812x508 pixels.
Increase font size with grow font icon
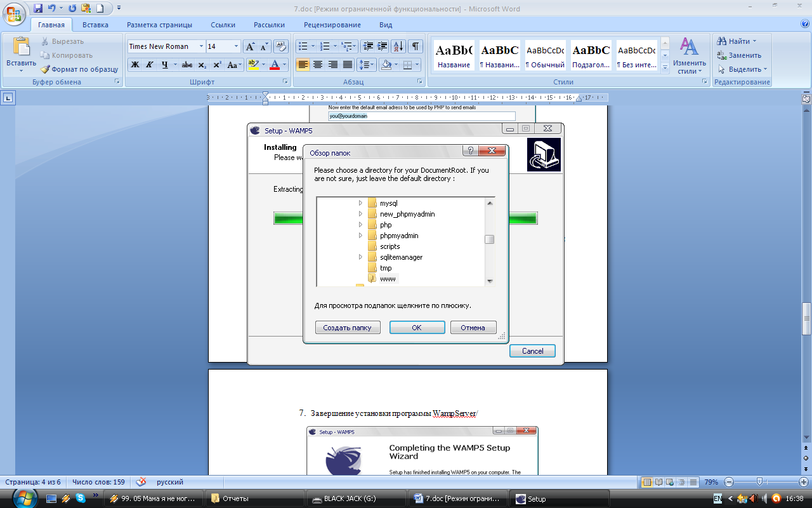point(251,46)
